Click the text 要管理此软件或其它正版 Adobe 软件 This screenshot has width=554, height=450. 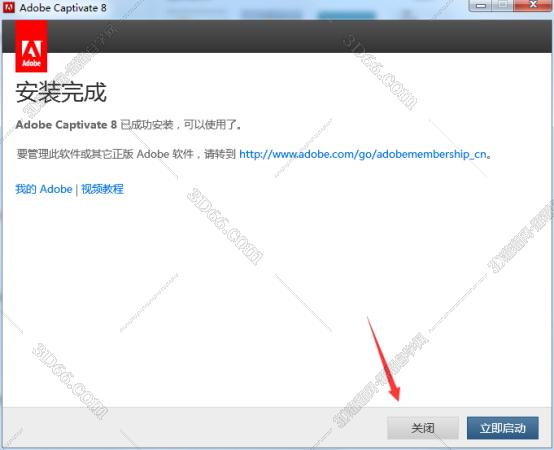click(x=105, y=154)
